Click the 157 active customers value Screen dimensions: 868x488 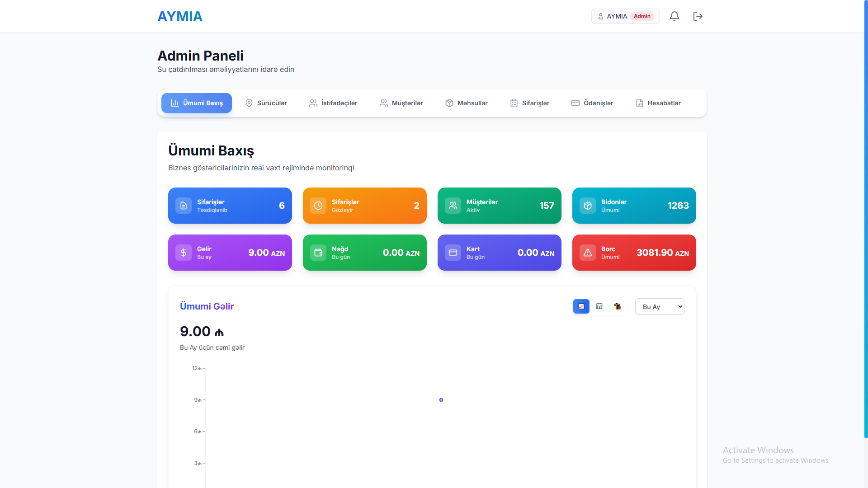click(x=547, y=206)
